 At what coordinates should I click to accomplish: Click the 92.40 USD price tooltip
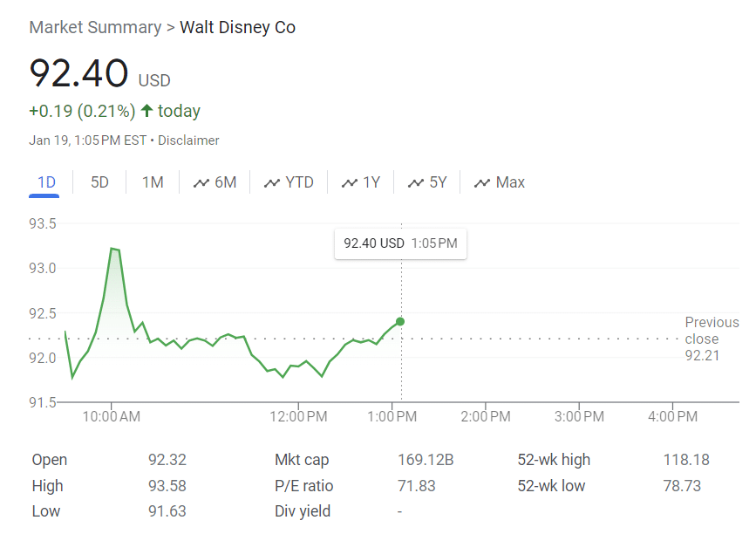click(400, 244)
